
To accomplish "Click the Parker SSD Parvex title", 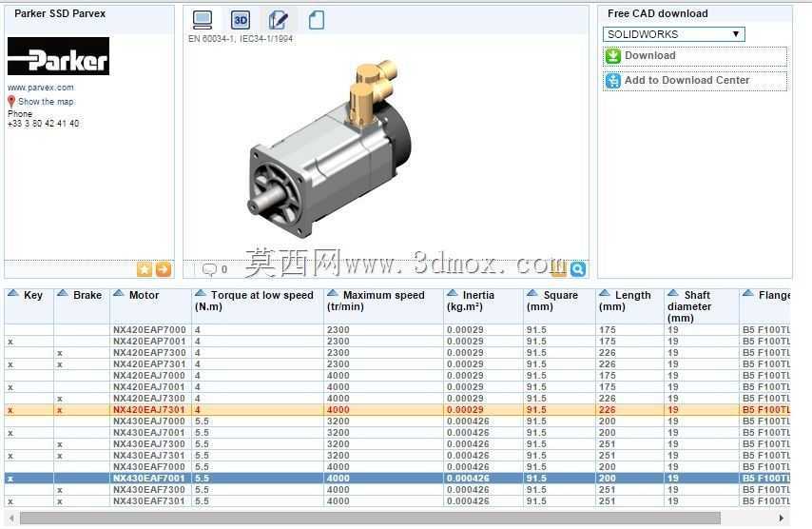I will 60,14.
